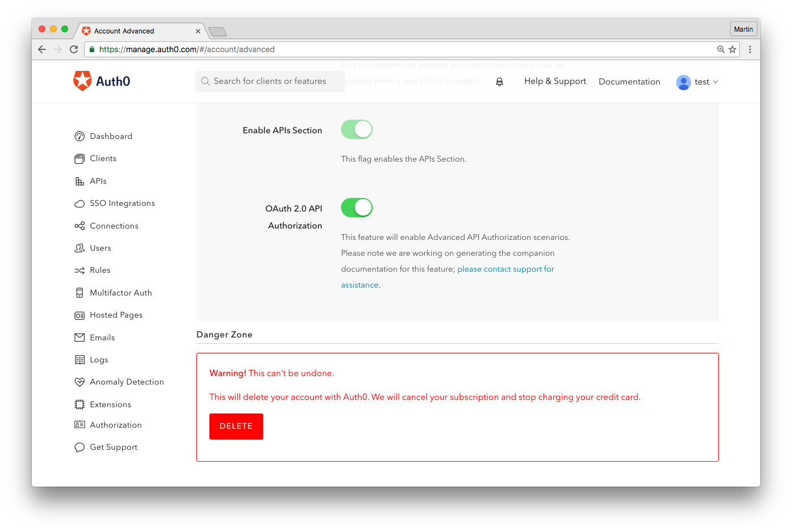Click the Dashboard gauge icon in sidebar

point(79,136)
